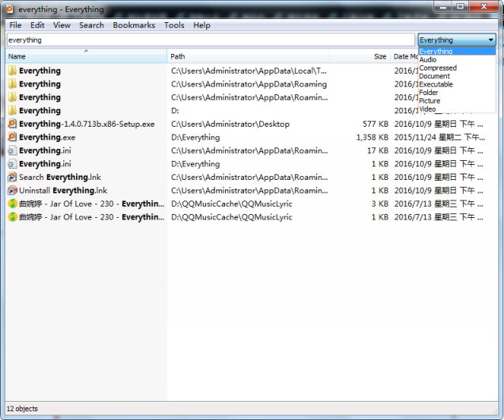
Task: Click the 3 KB Jar Of Love lyric icon
Action: pos(12,204)
